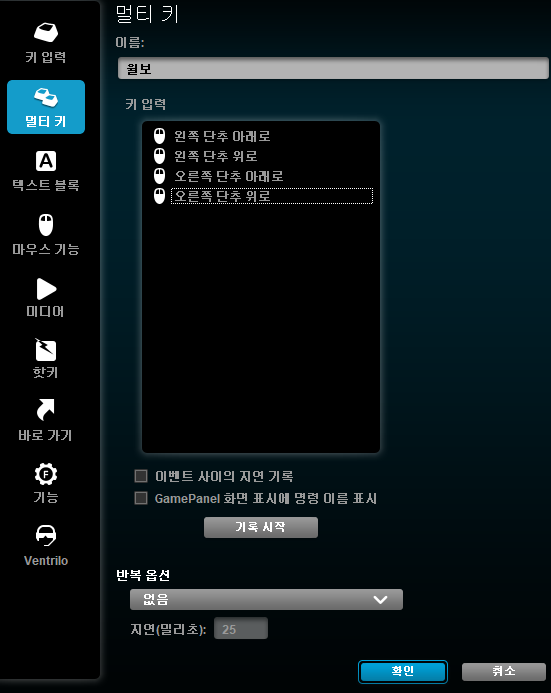Click the 이름 field containing 월보
Viewport: 551px width, 693px height.
tap(333, 69)
